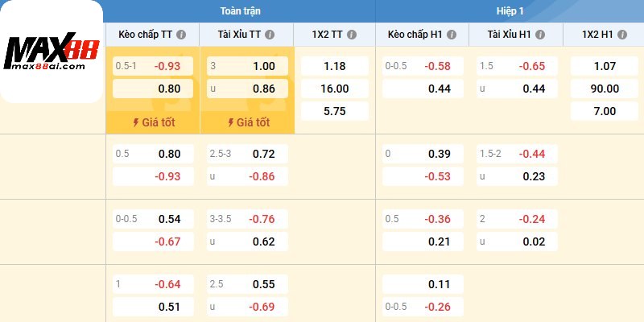Select the Toàn trận header tab
This screenshot has width=644, height=322.
(x=240, y=11)
